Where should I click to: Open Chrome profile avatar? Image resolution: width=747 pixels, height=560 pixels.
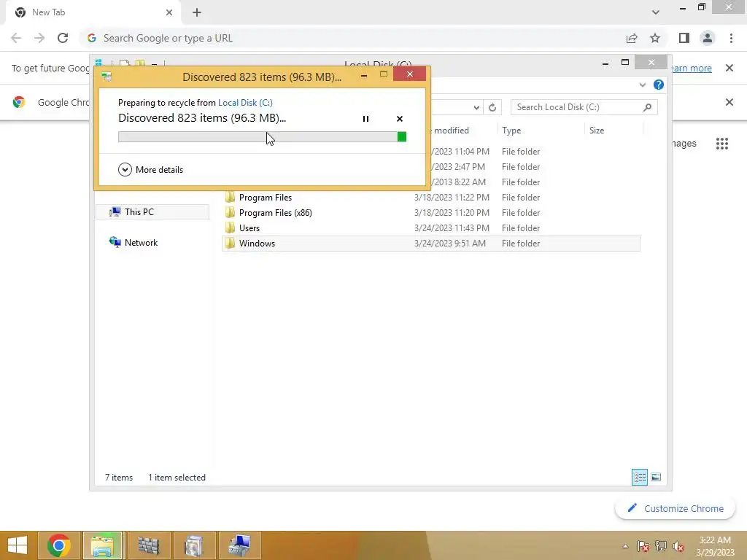click(708, 38)
